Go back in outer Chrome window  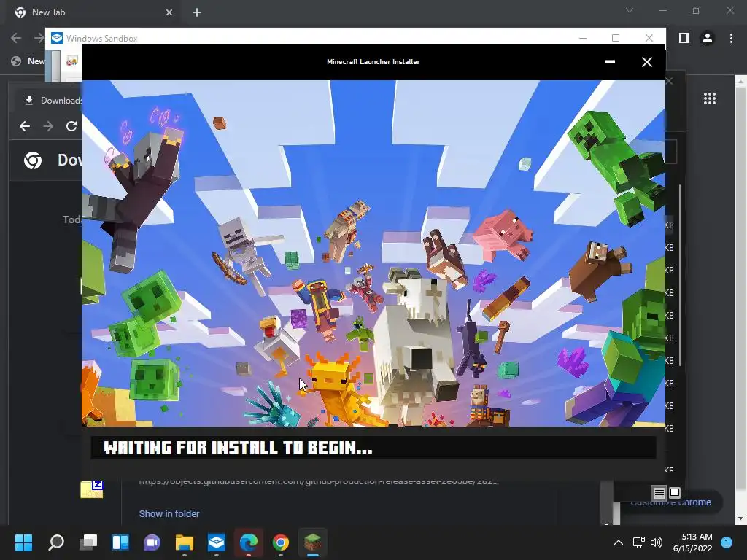coord(16,38)
